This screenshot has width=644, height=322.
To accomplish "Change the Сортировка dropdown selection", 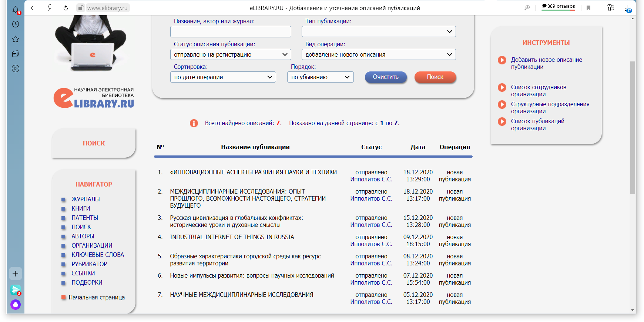I will 223,77.
